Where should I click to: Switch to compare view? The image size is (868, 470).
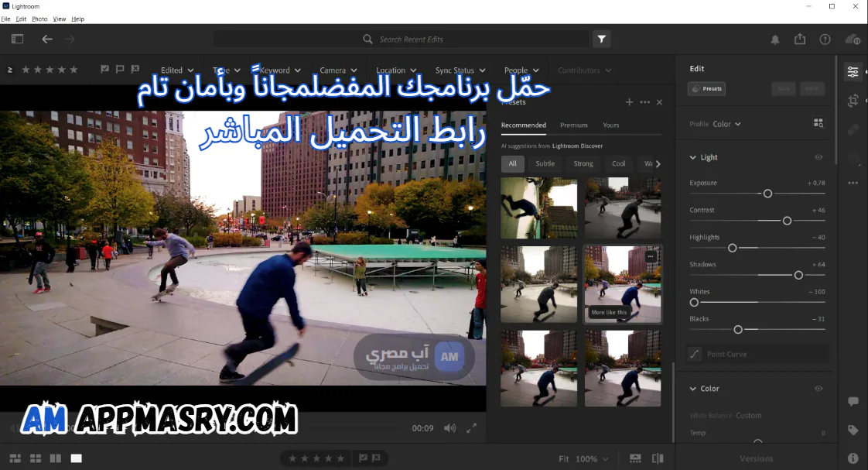click(56, 458)
